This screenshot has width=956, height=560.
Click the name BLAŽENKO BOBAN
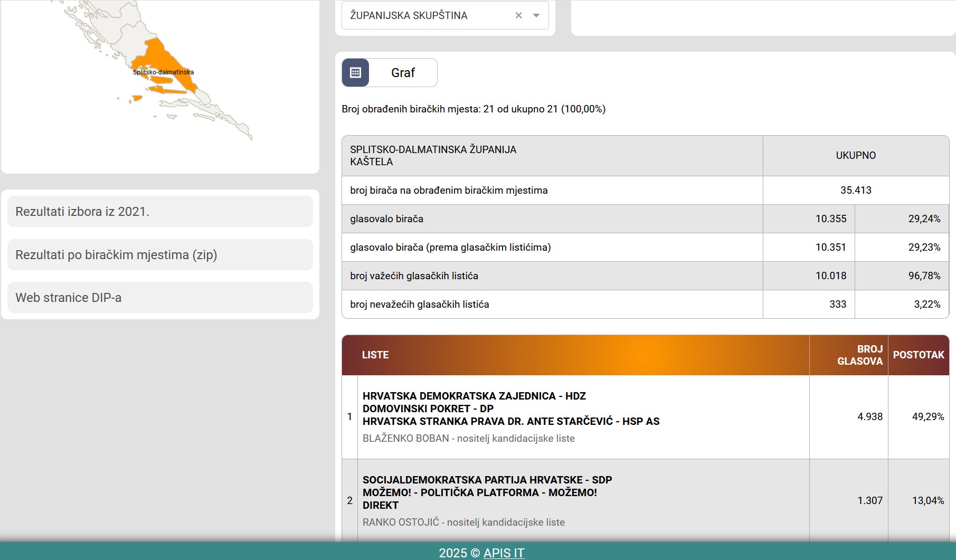point(405,439)
